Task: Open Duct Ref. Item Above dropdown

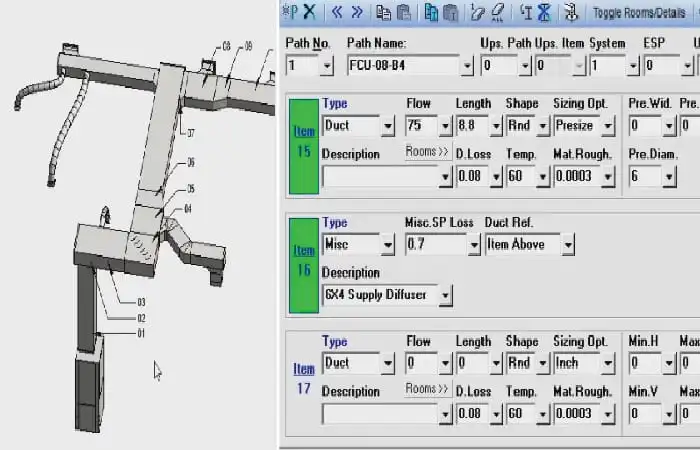Action: (567, 245)
